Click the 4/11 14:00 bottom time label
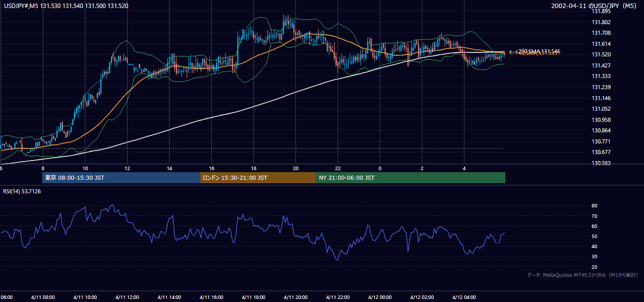The height and width of the screenshot is (302, 644). tap(169, 297)
